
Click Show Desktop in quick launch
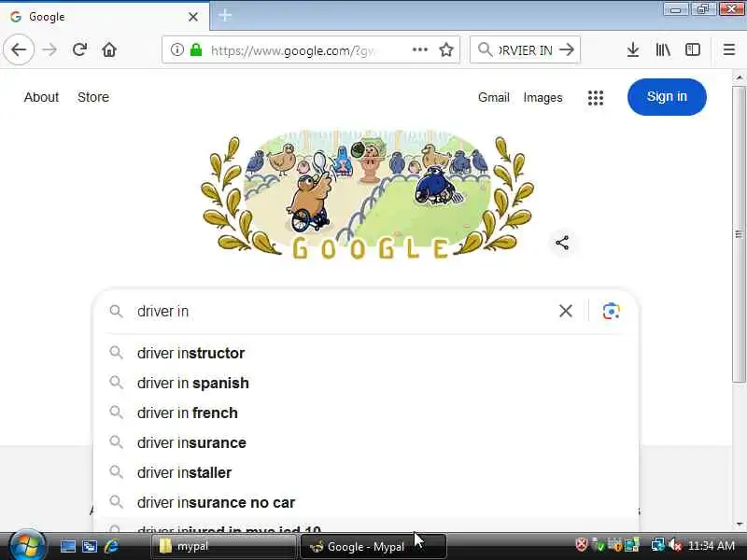tap(67, 546)
